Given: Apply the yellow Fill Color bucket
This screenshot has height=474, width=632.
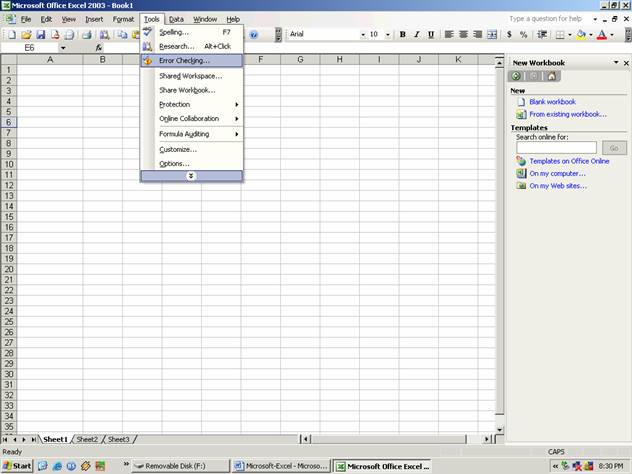Looking at the screenshot, I should 581,35.
